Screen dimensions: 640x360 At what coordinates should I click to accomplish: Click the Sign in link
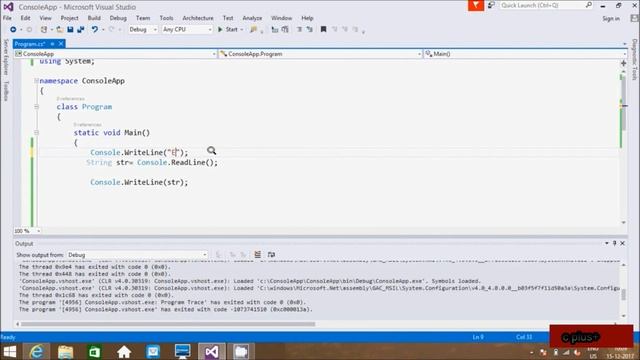(x=611, y=18)
